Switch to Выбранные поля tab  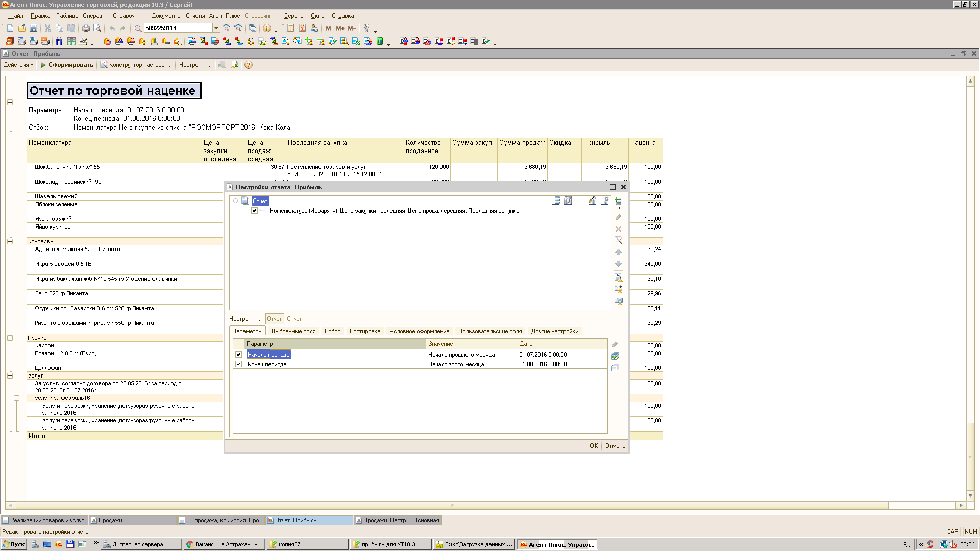point(293,331)
